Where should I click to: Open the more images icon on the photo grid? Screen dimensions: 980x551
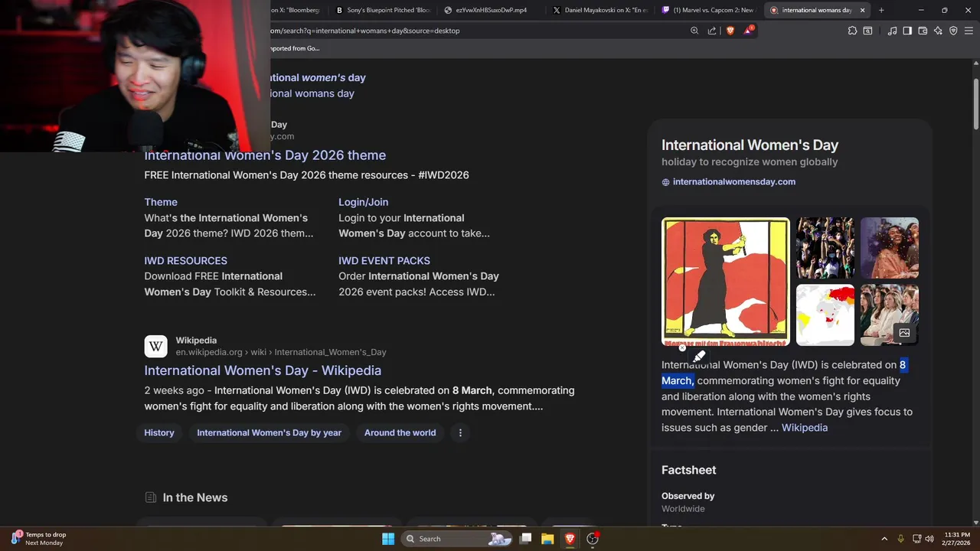[904, 333]
